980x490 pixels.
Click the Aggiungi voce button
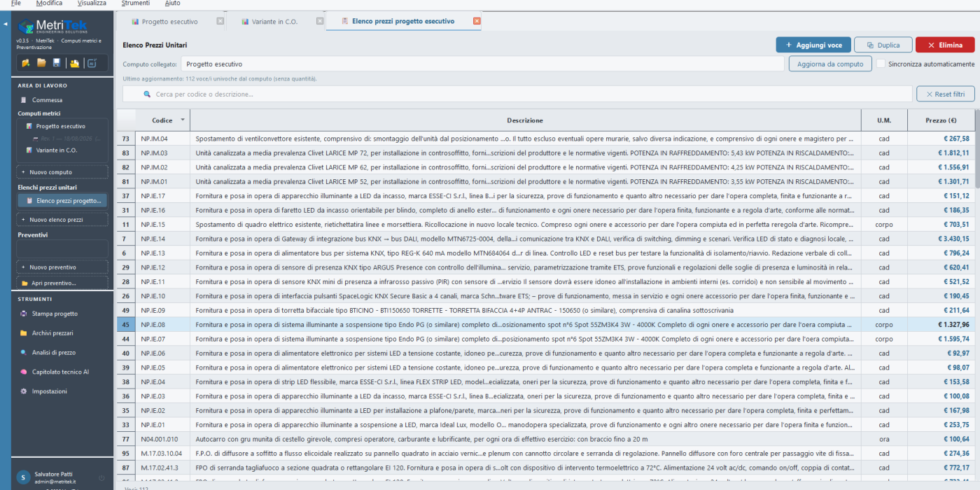click(813, 45)
